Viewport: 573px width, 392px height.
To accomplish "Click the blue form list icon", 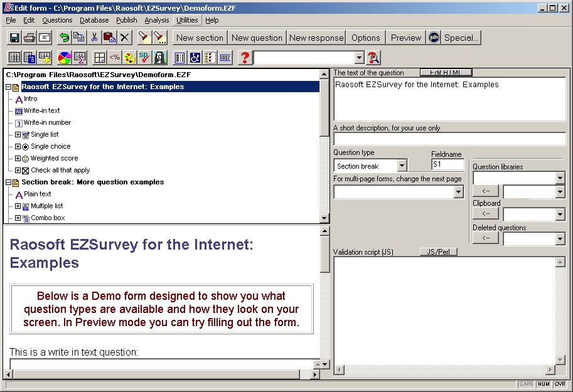I will pyautogui.click(x=179, y=57).
